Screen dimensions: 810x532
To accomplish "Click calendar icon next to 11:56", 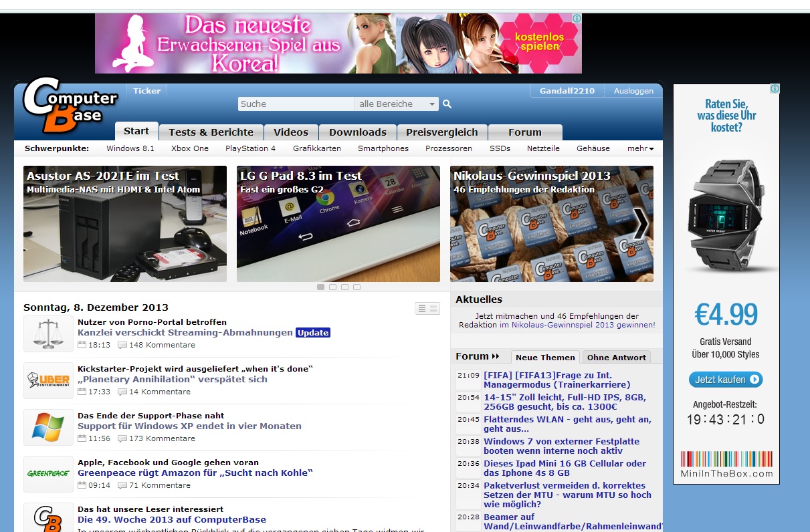I will 82,439.
